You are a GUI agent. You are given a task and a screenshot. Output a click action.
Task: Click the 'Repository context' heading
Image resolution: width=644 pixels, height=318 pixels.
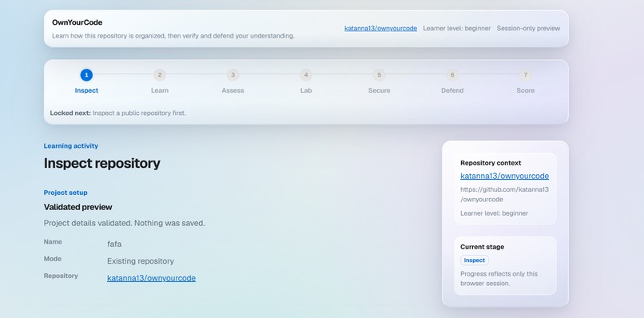tap(491, 163)
